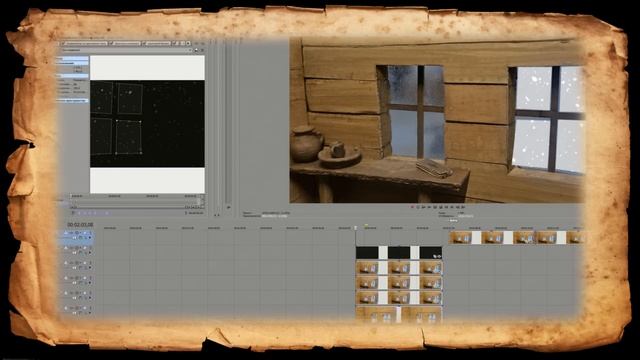Open the third effect tab in the chain
Image resolution: width=640 pixels, height=360 pixels.
coord(158,43)
